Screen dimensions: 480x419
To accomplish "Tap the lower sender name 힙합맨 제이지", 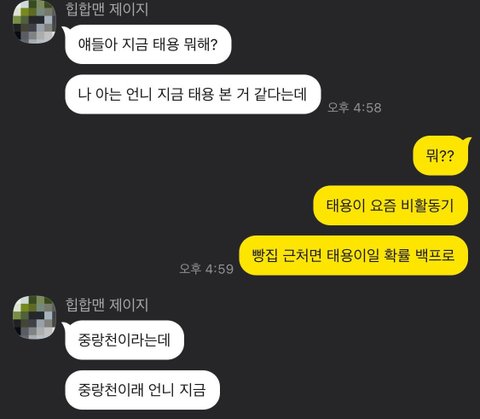I will coord(107,305).
